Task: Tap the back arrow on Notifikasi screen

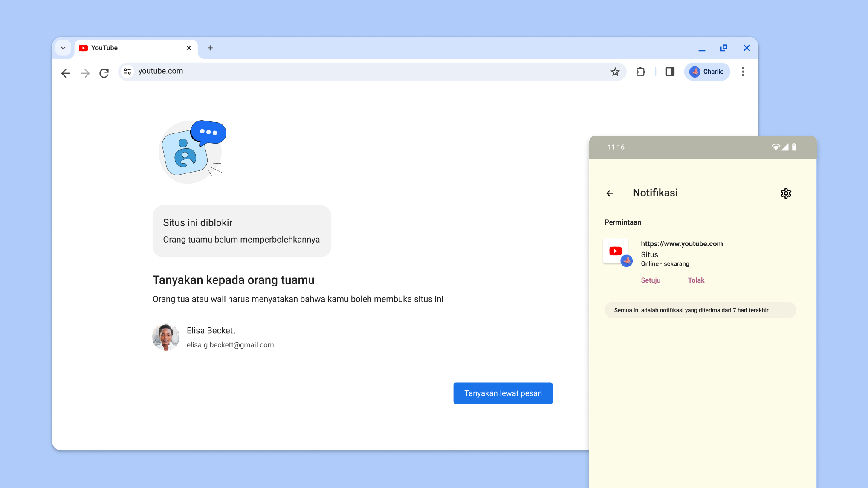Action: point(610,193)
